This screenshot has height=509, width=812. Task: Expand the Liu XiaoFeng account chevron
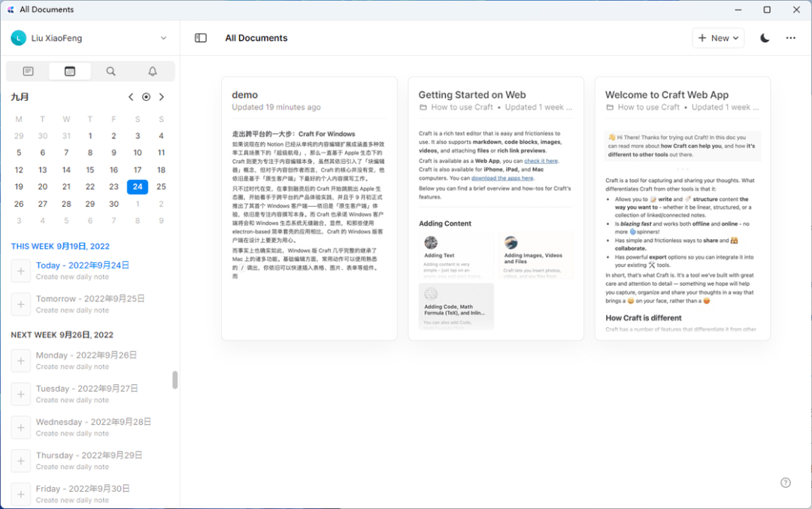163,38
